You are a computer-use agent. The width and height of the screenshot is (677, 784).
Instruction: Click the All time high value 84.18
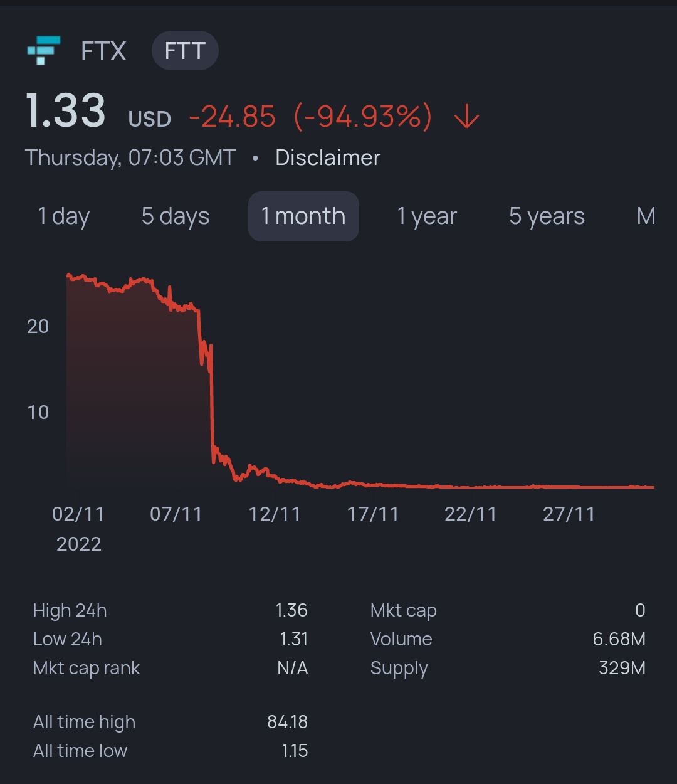[x=287, y=722]
